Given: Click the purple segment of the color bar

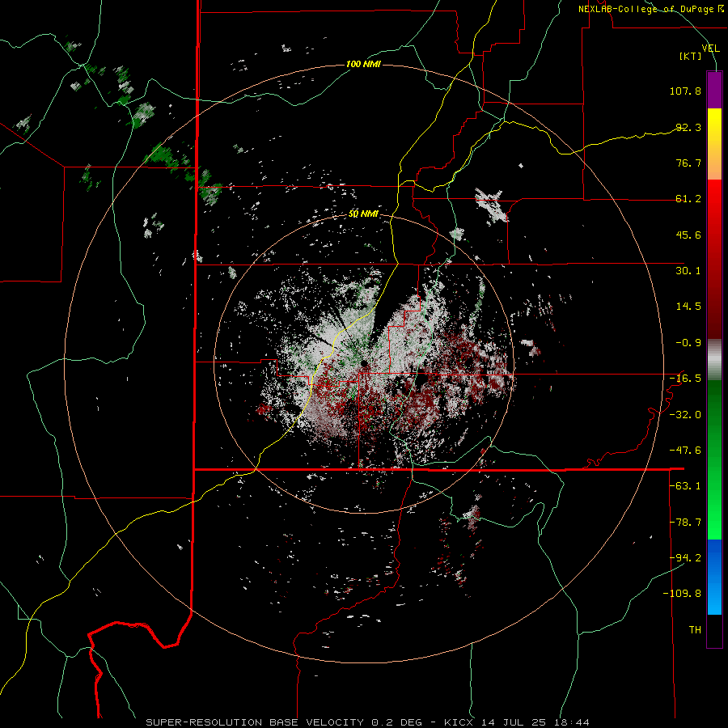Looking at the screenshot, I should 714,90.
